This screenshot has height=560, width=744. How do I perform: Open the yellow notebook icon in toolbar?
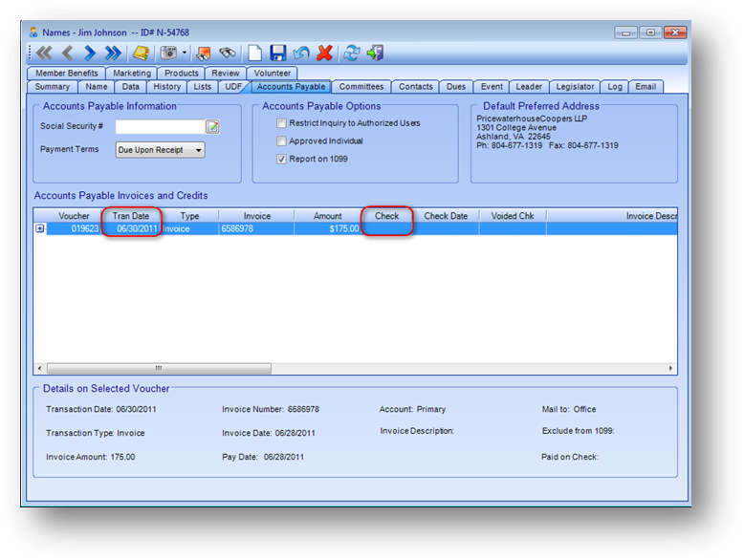(x=141, y=53)
